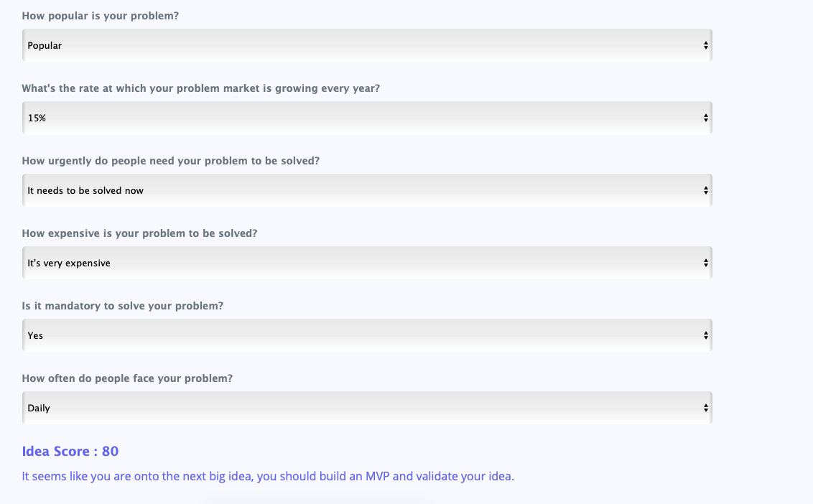The image size is (813, 504).
Task: Select the 'Popular' value text in its field
Action: coord(43,45)
